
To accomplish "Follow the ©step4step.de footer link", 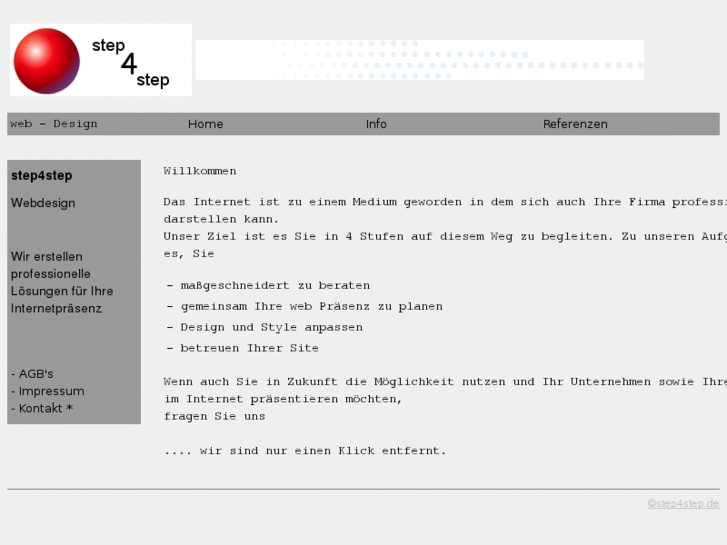I will (x=683, y=503).
